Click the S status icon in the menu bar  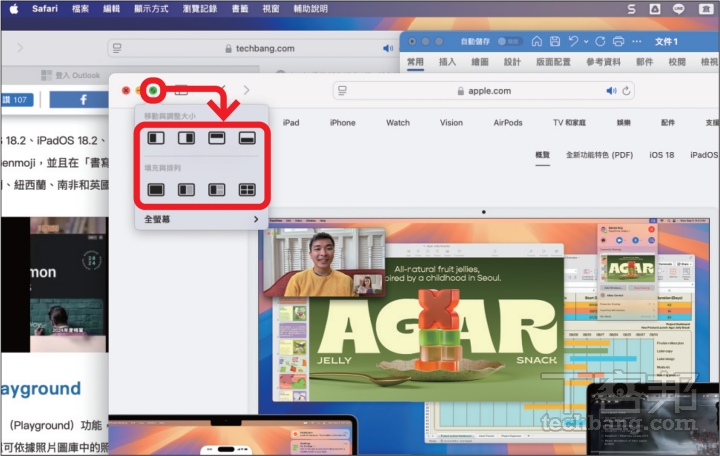point(632,9)
